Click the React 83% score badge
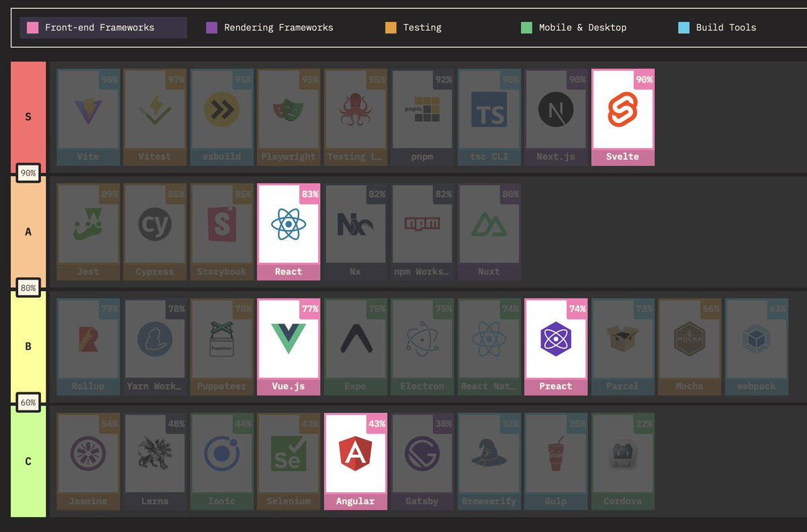 (310, 194)
